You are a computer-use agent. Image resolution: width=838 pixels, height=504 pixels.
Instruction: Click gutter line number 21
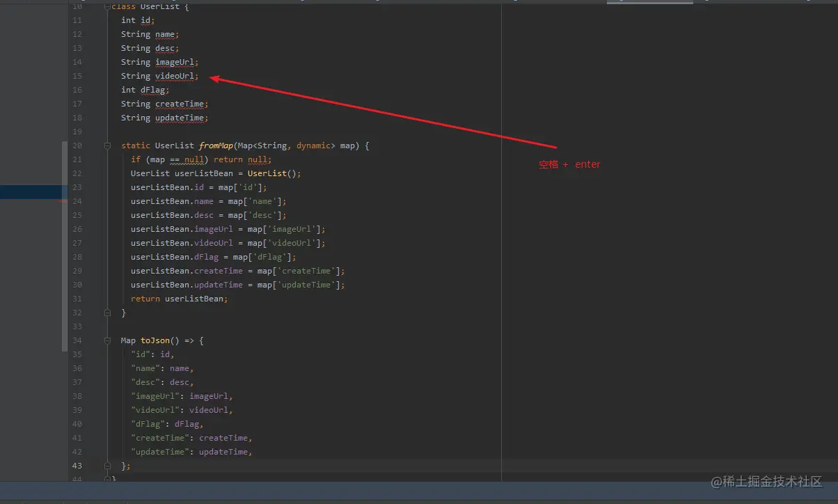(77, 159)
